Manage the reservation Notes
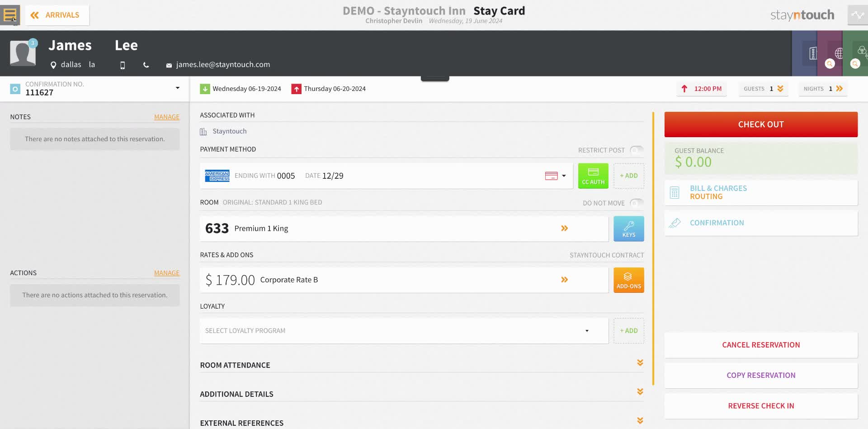The height and width of the screenshot is (429, 868). tap(167, 117)
